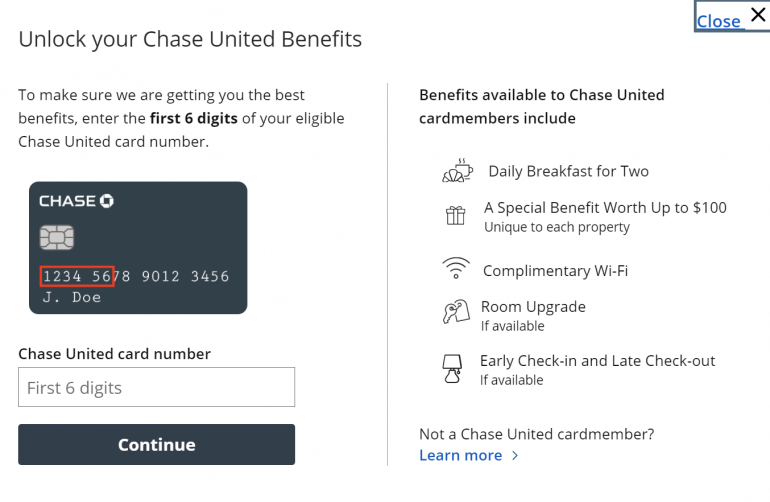Click the card chip graphic
Image resolution: width=770 pixels, height=502 pixels.
point(56,237)
